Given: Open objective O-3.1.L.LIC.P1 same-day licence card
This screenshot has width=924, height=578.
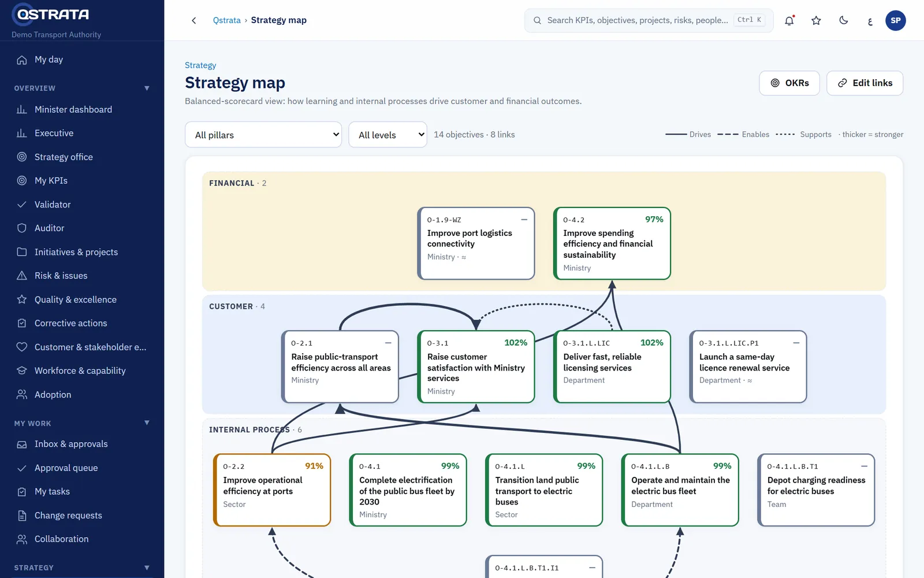Looking at the screenshot, I should click(748, 366).
